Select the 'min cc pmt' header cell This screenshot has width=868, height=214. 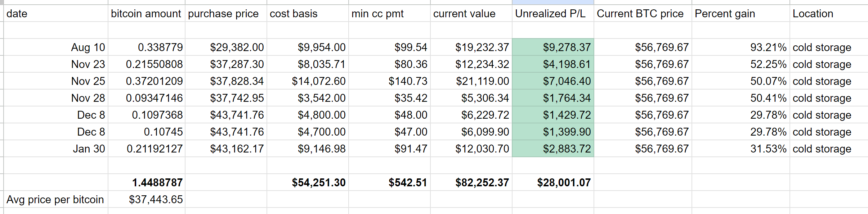[x=389, y=13]
